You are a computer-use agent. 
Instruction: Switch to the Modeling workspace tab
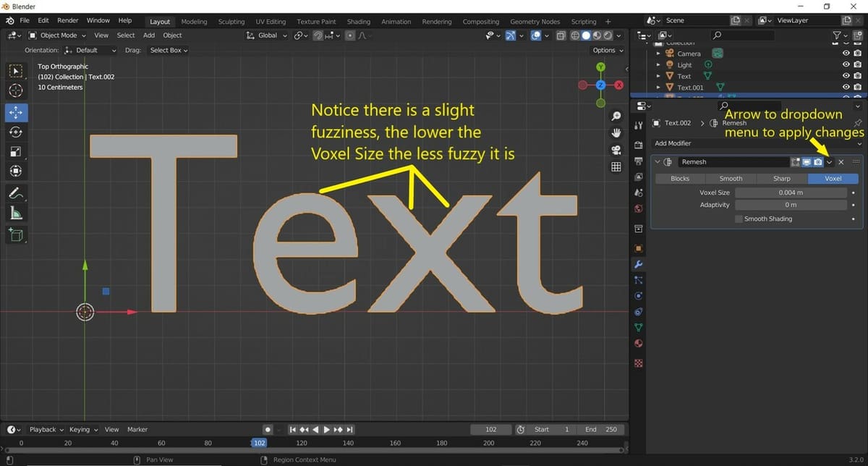[x=194, y=22]
